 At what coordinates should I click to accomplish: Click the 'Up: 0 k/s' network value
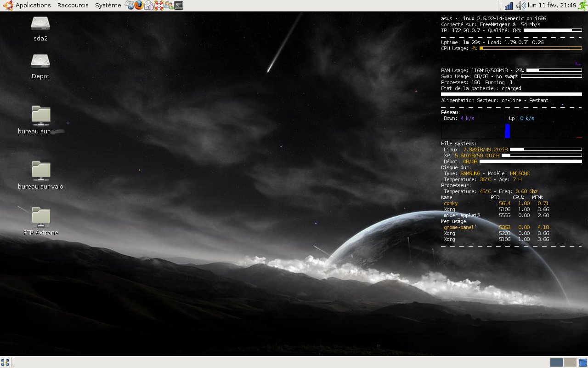click(x=521, y=118)
